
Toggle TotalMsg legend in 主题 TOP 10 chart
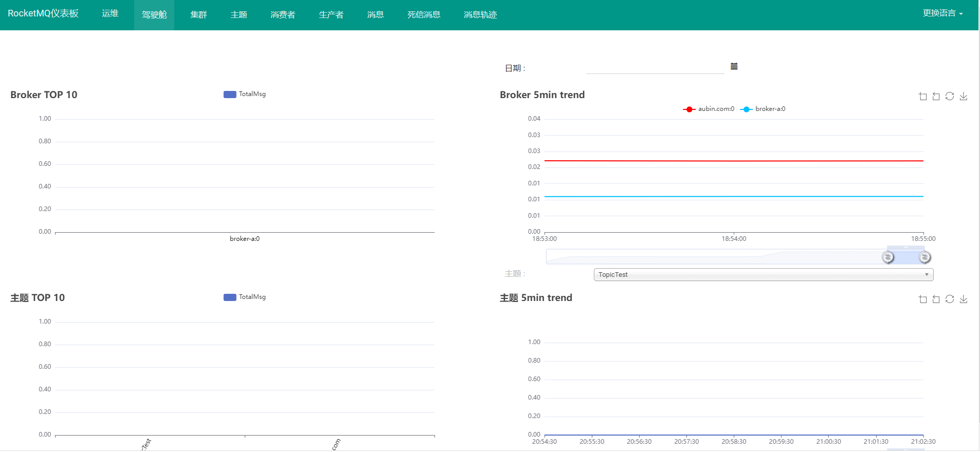[x=245, y=297]
